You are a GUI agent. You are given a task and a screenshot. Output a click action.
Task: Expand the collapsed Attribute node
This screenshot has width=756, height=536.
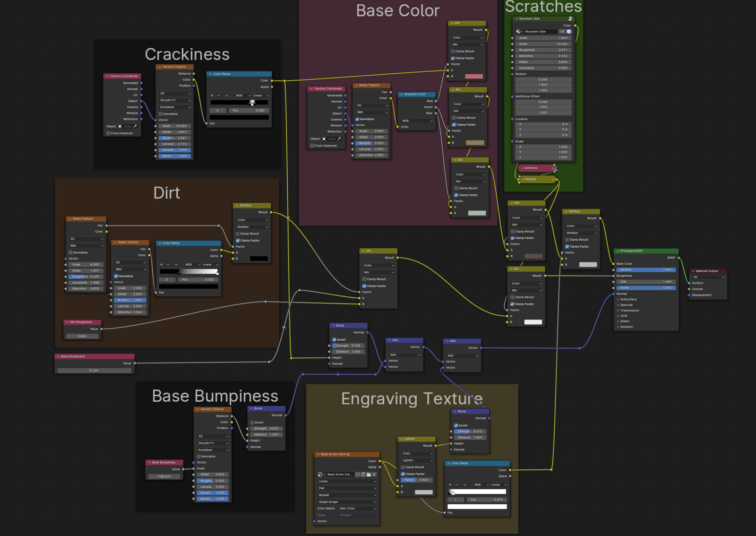[x=523, y=168]
